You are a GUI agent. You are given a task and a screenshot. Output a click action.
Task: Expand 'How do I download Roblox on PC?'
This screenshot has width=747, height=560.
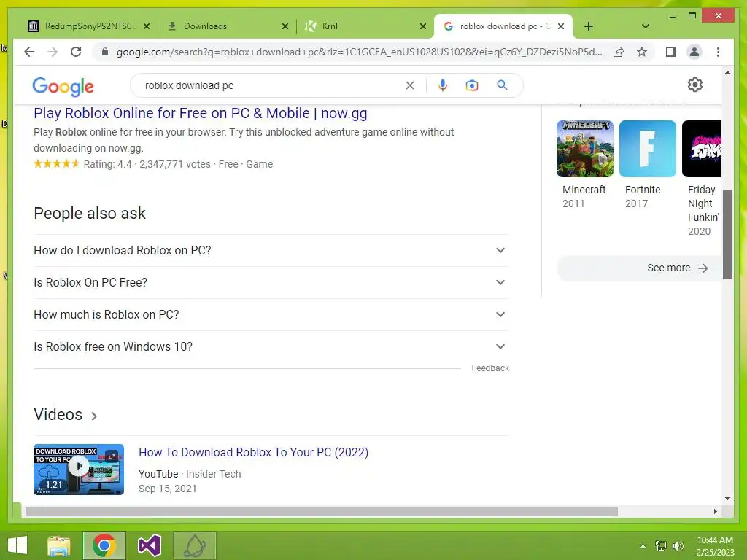point(271,251)
